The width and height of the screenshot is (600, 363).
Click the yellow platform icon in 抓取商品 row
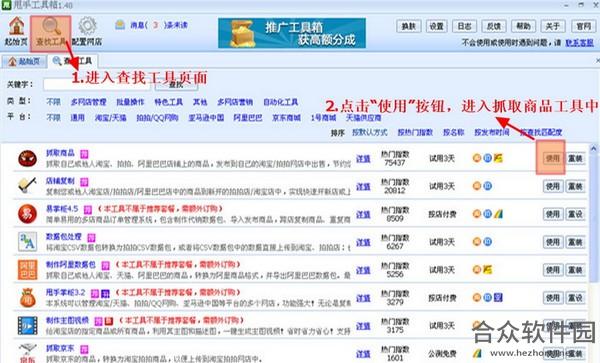(x=498, y=158)
